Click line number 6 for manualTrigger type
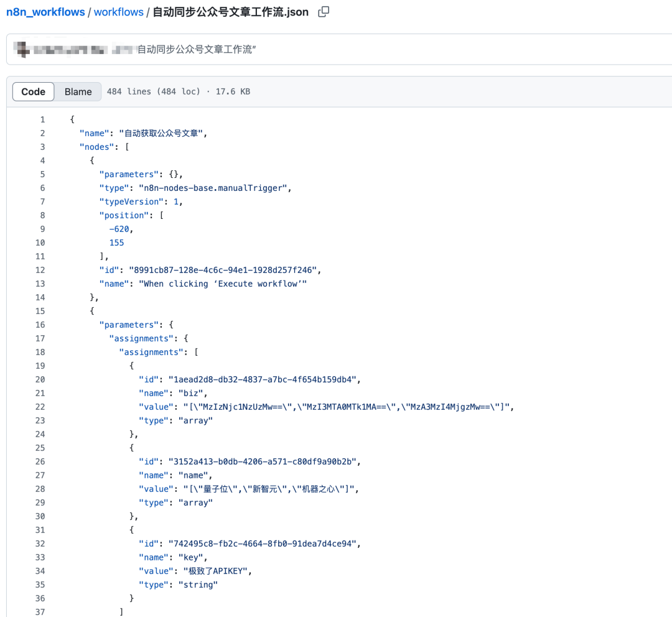Viewport: 672px width, 617px height. 42,188
